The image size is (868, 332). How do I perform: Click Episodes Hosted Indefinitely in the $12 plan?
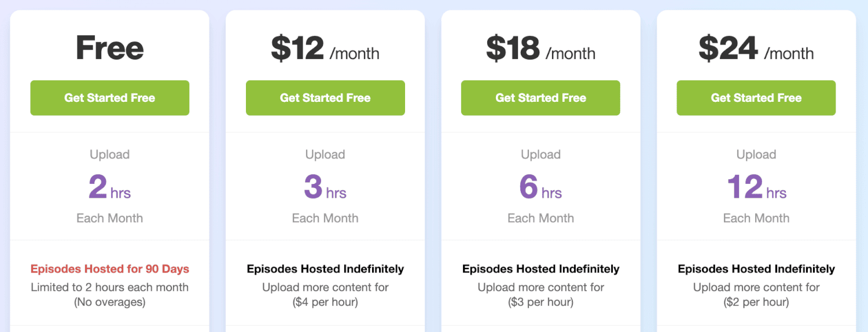(325, 269)
